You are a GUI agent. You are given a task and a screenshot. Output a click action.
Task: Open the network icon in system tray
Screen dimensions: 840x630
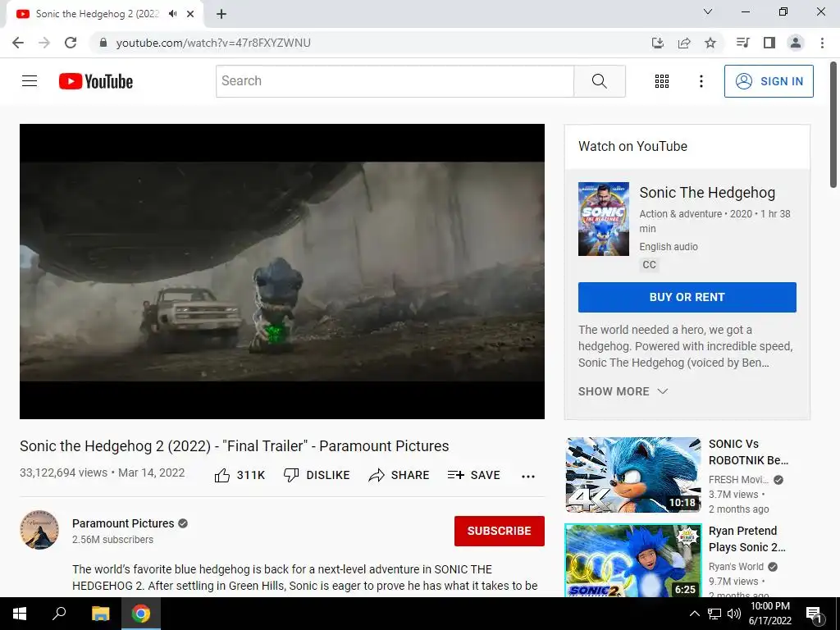(714, 614)
